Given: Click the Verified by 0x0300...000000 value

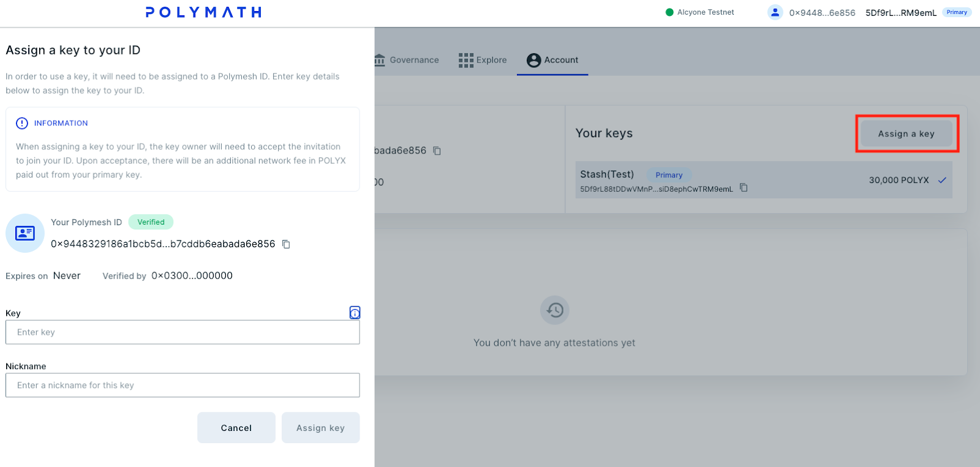Looking at the screenshot, I should 192,276.
